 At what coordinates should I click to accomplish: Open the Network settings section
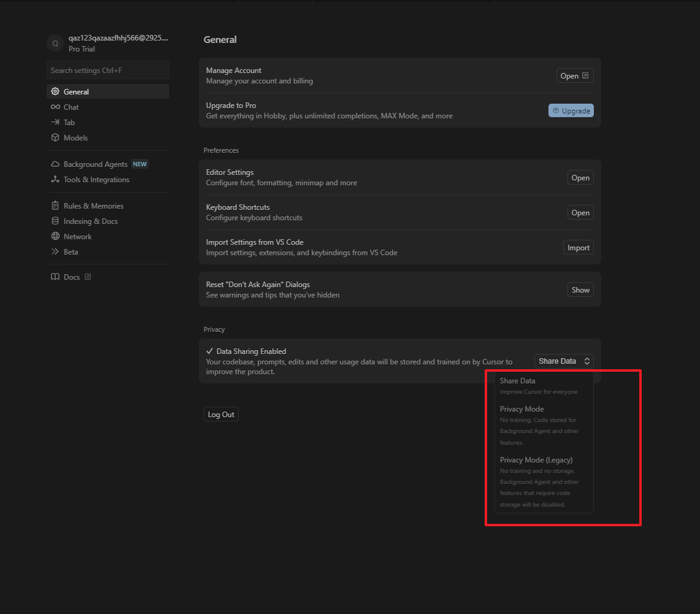click(x=107, y=236)
